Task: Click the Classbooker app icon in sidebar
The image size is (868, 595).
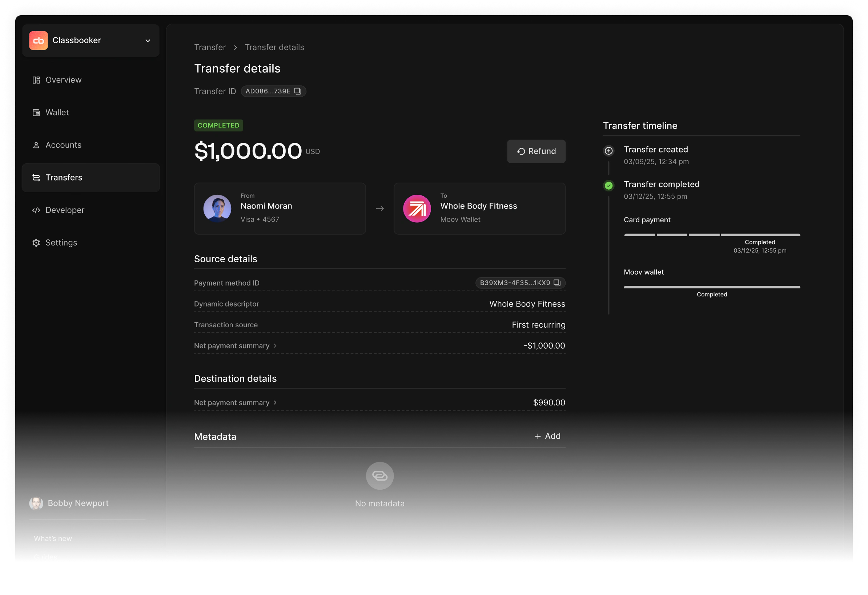Action: pos(38,41)
